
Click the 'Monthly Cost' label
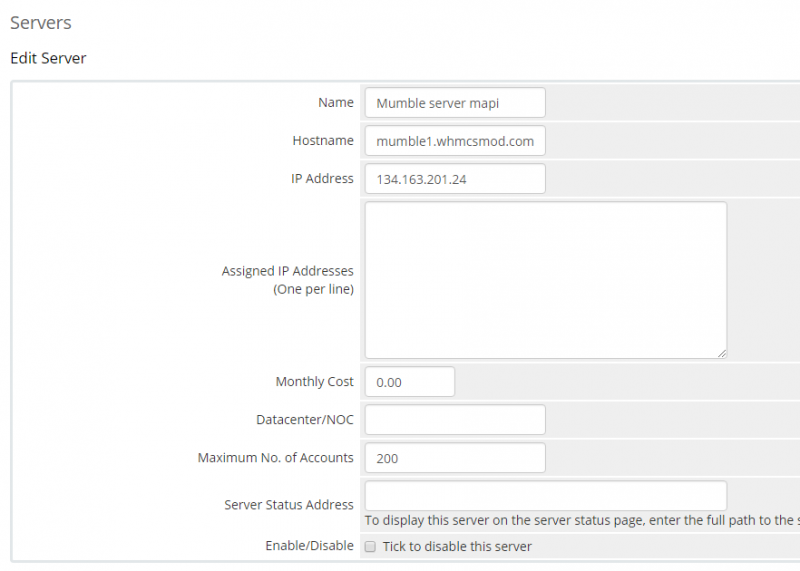(x=314, y=381)
